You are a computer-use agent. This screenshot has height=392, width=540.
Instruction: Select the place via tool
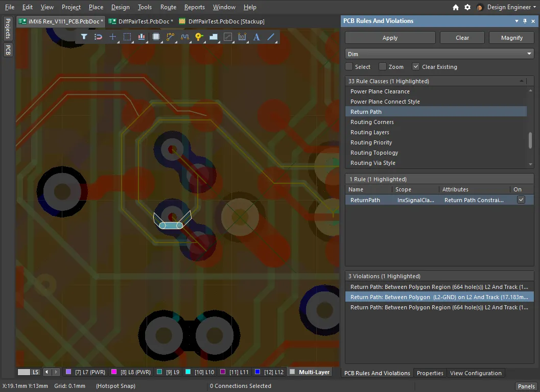point(199,37)
